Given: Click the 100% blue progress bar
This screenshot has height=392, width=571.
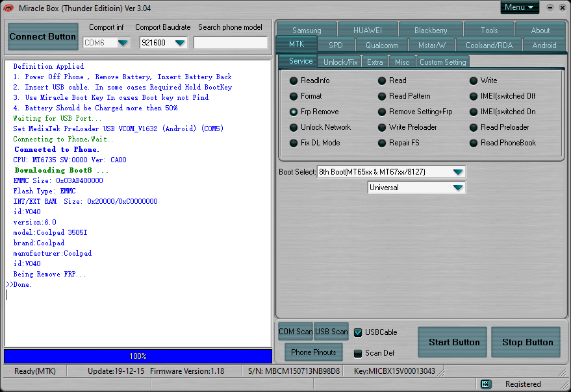Looking at the screenshot, I should [x=138, y=356].
